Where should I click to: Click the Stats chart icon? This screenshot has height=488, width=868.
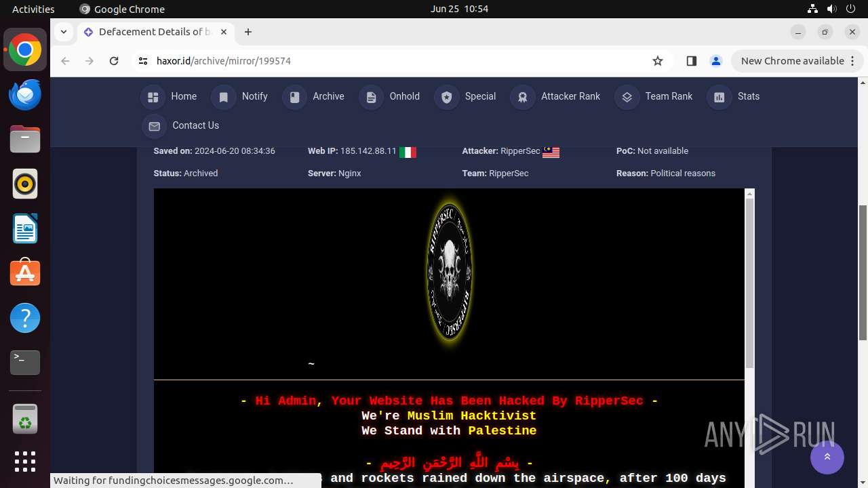pos(719,97)
